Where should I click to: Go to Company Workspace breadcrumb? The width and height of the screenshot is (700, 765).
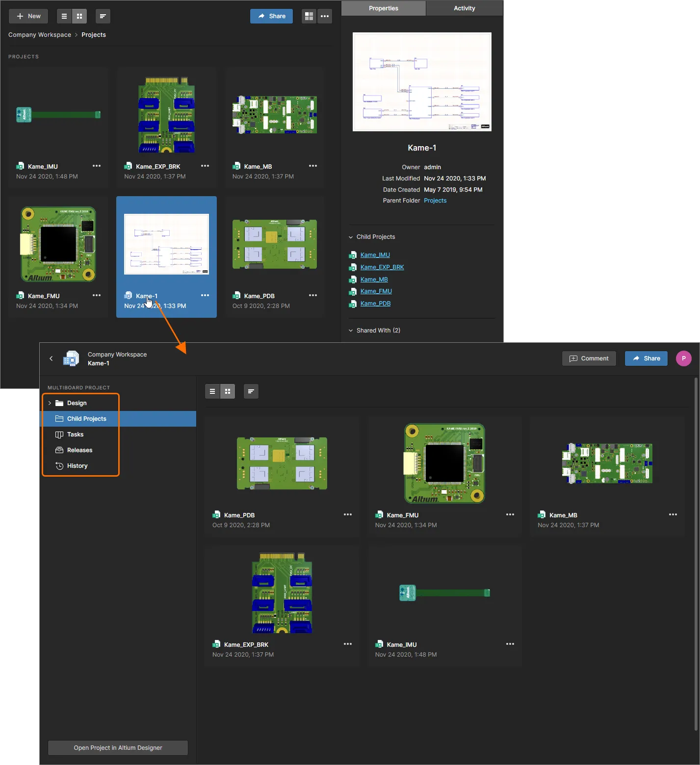[x=40, y=35]
